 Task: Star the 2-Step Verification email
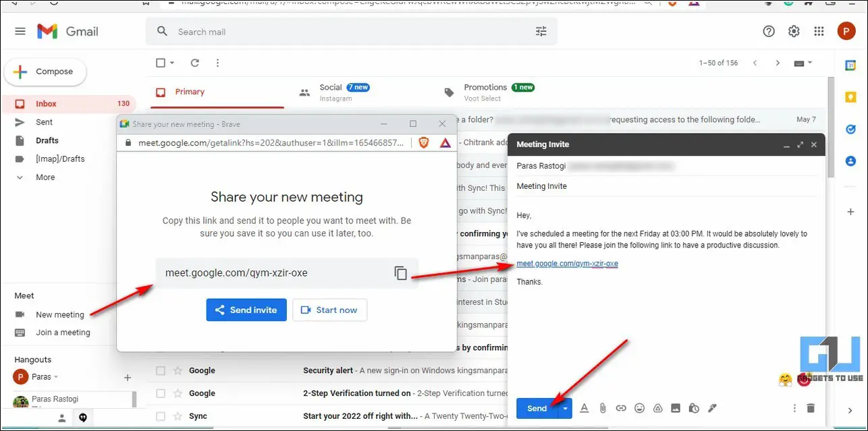(x=178, y=393)
